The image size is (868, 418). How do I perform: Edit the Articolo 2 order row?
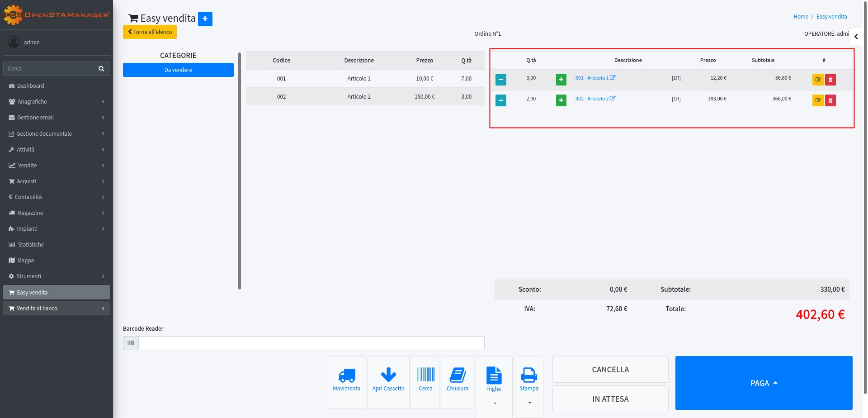[818, 100]
